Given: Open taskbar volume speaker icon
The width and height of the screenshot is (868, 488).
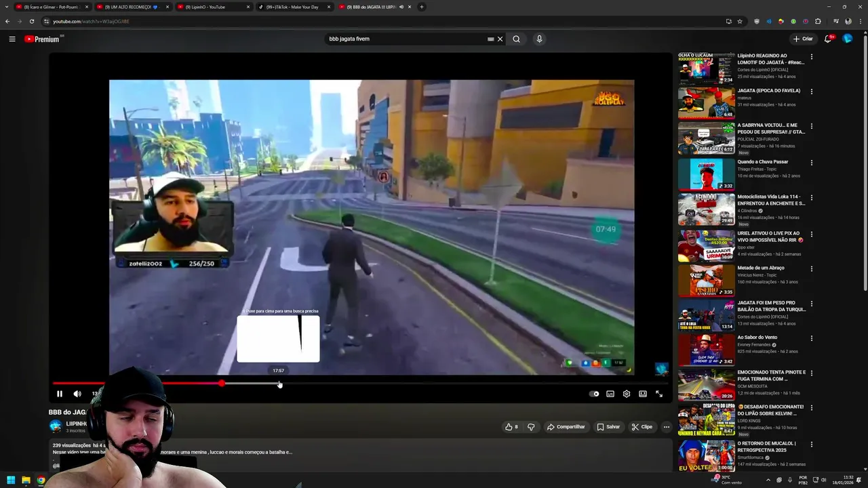Looking at the screenshot, I should tap(824, 480).
